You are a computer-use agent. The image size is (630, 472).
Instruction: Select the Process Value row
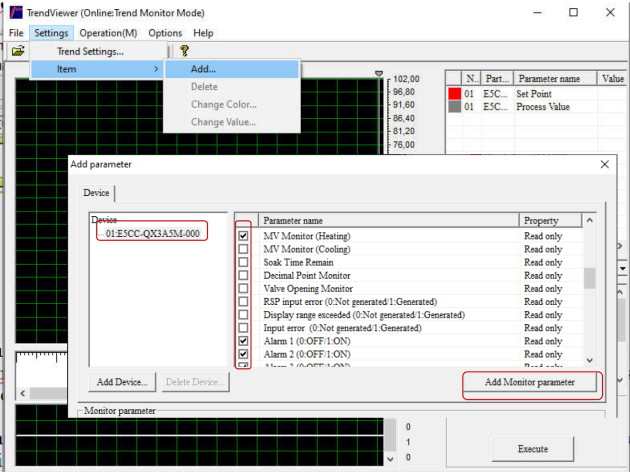(x=536, y=107)
